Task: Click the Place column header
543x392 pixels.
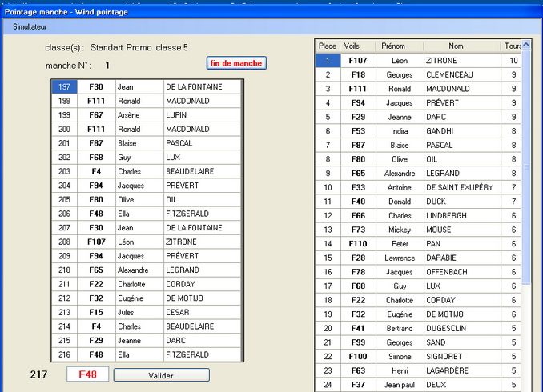Action: click(x=328, y=46)
